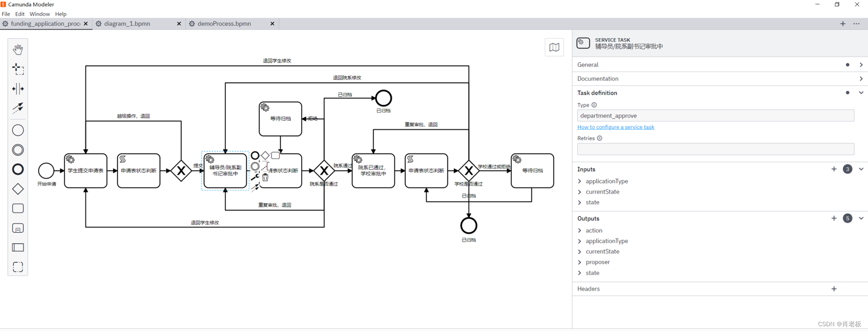The image size is (868, 331).
Task: Delete selected task with trash icon
Action: [x=265, y=177]
